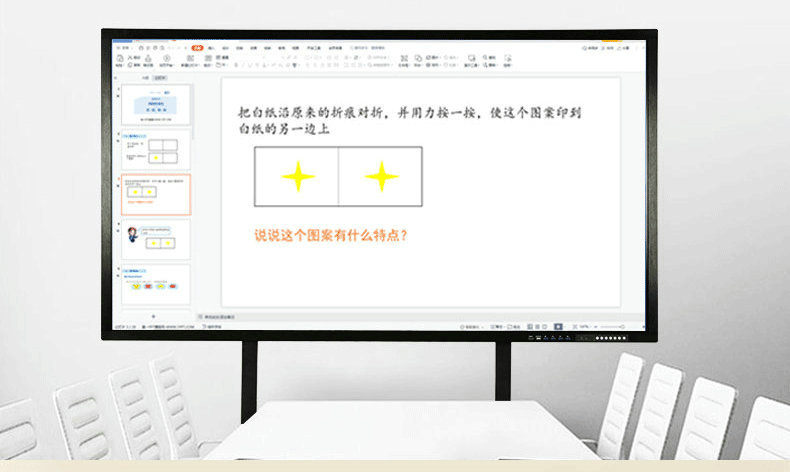Open the New Slide dropdown arrow
Image resolution: width=790 pixels, height=472 pixels.
coord(190,67)
